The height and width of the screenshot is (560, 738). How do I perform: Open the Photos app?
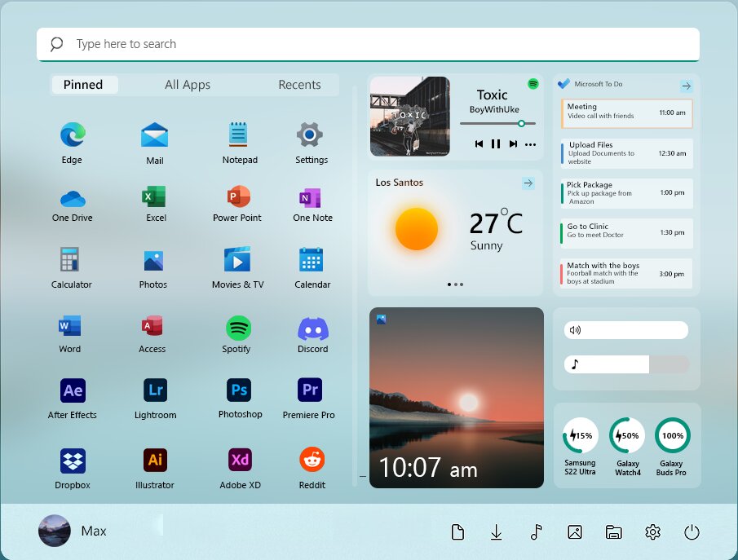(153, 261)
